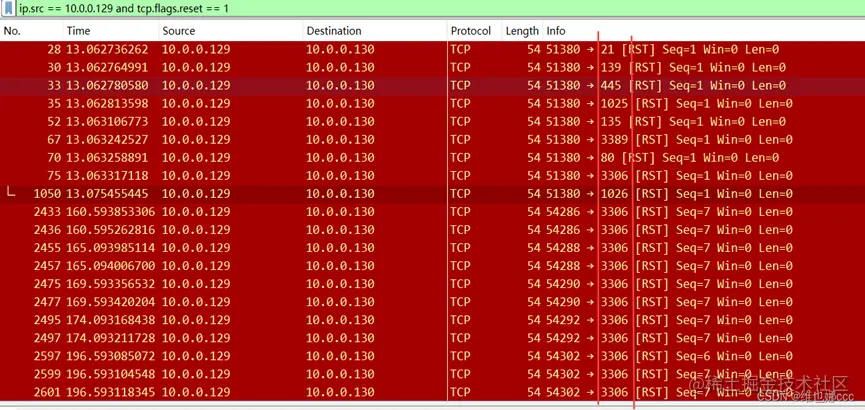Screen dimensions: 865x410
Task: Select packet number 2436
Action: pos(432,230)
